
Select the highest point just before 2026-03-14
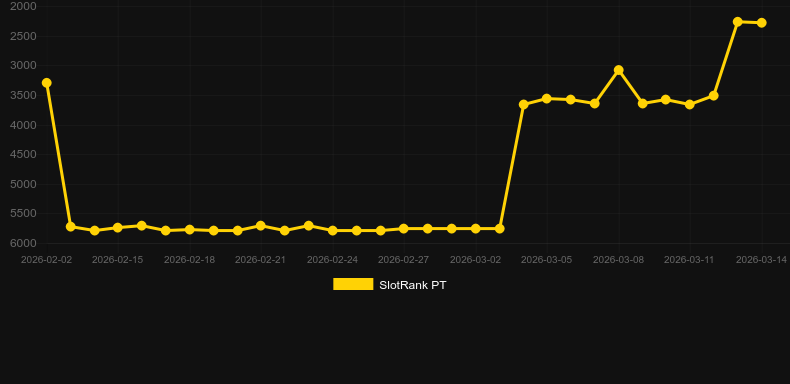tap(738, 22)
